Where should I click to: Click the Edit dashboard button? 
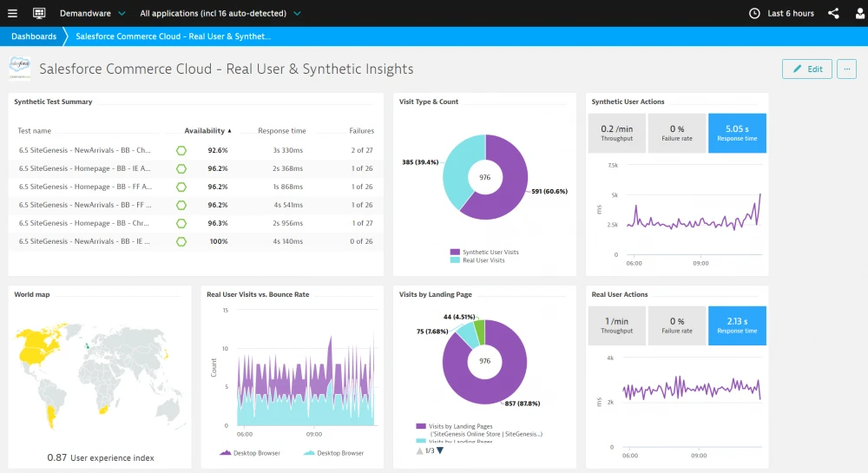coord(807,69)
